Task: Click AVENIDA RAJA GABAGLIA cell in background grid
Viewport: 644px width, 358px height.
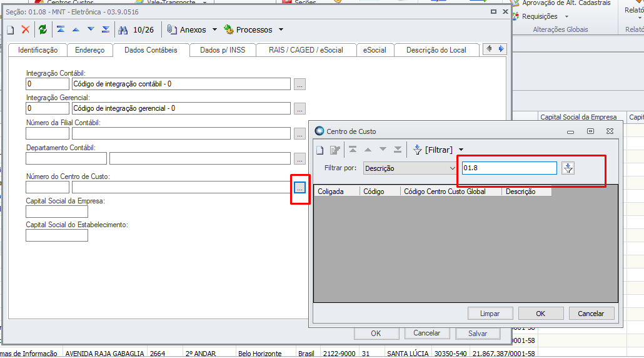Action: pyautogui.click(x=105, y=354)
